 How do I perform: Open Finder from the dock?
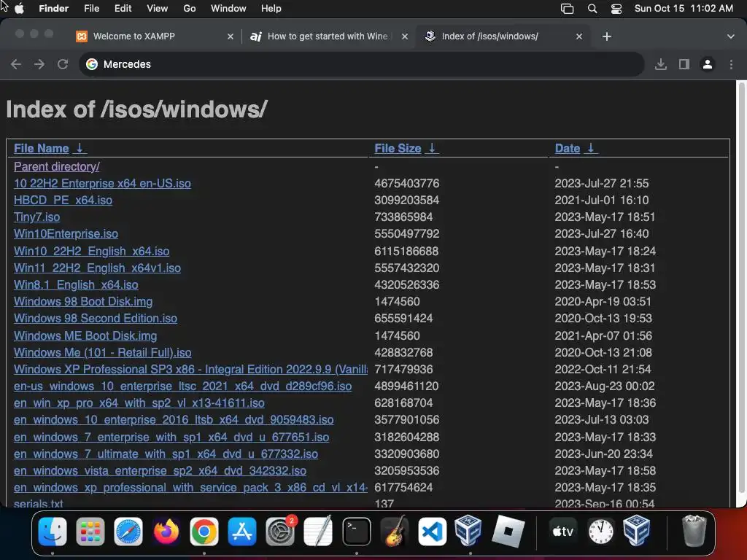coord(52,531)
